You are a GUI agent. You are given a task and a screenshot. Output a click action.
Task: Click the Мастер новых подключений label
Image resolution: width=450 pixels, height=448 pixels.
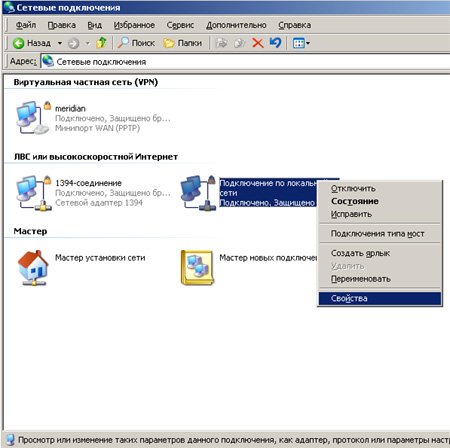[268, 258]
